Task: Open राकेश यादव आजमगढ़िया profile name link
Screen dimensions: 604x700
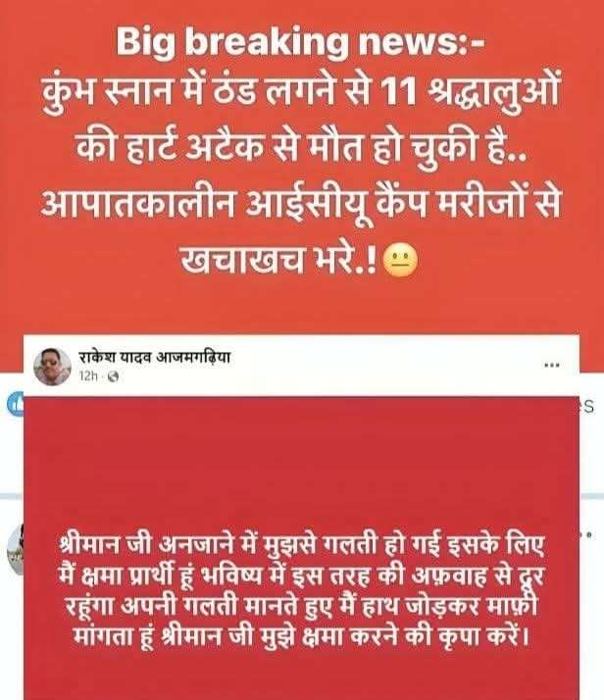Action: tap(155, 358)
